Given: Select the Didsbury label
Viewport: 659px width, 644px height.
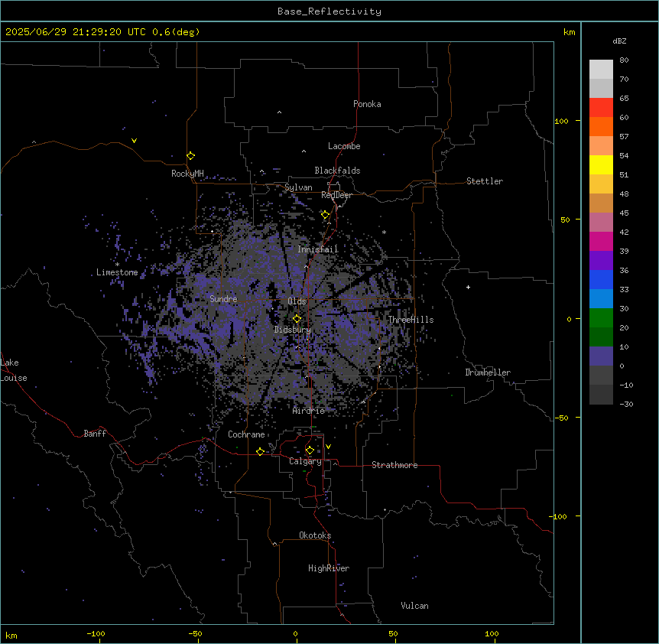Looking at the screenshot, I should coord(293,330).
